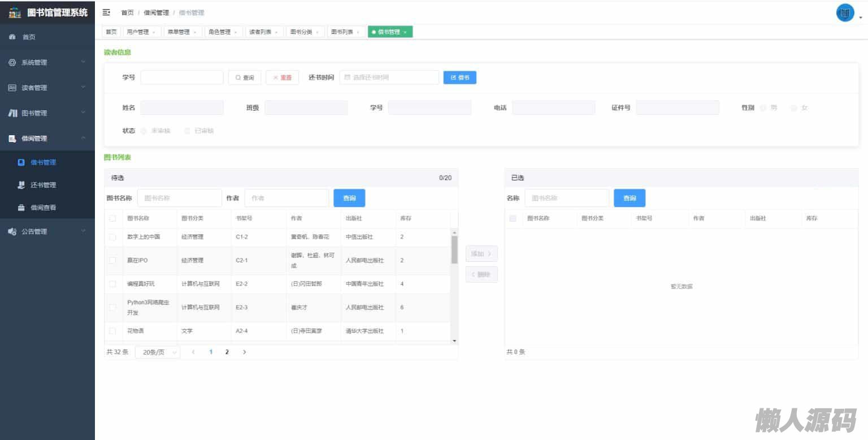Click the 图书管理 books icon
Viewport: 868px width, 440px height.
coord(12,113)
